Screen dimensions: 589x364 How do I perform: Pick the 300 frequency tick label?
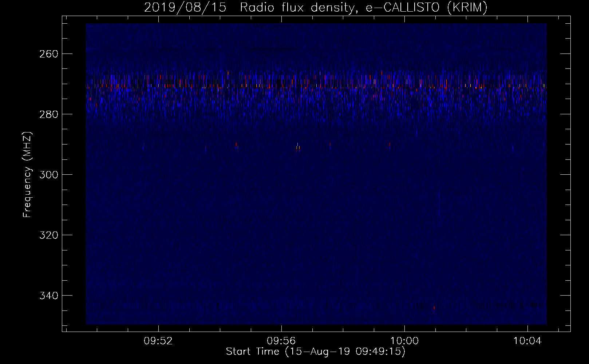(x=48, y=175)
